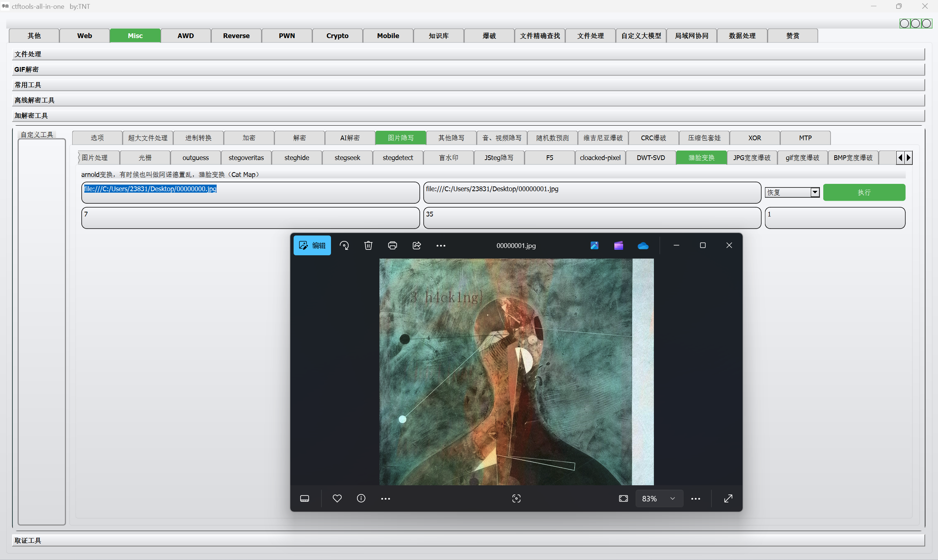Close the 00000001.jpg photo viewer window
Viewport: 938px width, 560px height.
coord(729,246)
